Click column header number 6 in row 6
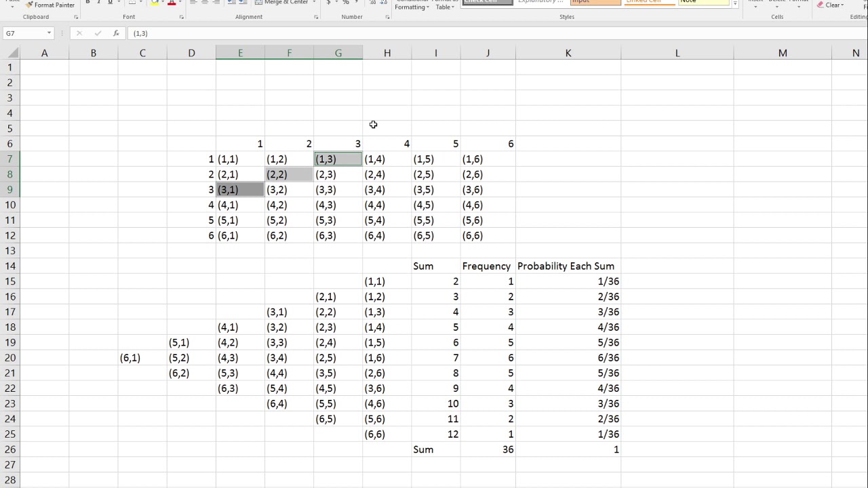The image size is (868, 488). [488, 144]
